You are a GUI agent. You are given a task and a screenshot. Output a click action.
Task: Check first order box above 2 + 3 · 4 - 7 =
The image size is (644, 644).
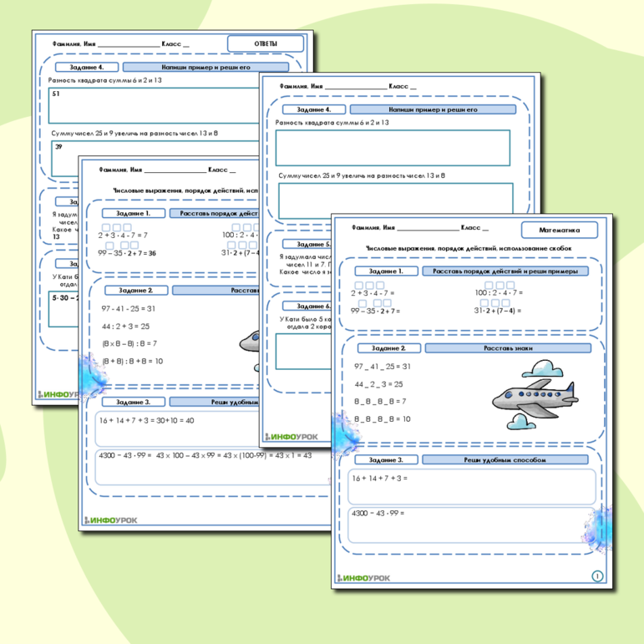(x=357, y=285)
